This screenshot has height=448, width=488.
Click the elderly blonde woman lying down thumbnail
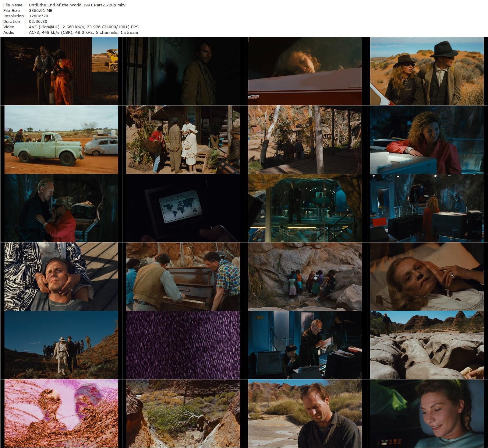pos(427,277)
